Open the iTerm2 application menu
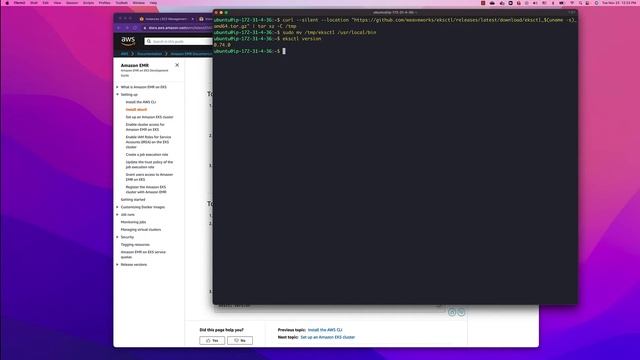 point(20,3)
